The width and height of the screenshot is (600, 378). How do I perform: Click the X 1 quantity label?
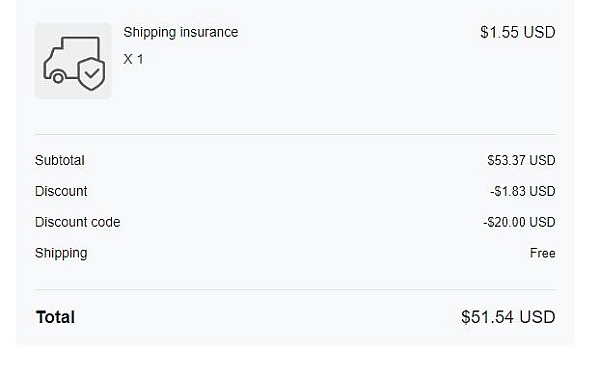133,59
